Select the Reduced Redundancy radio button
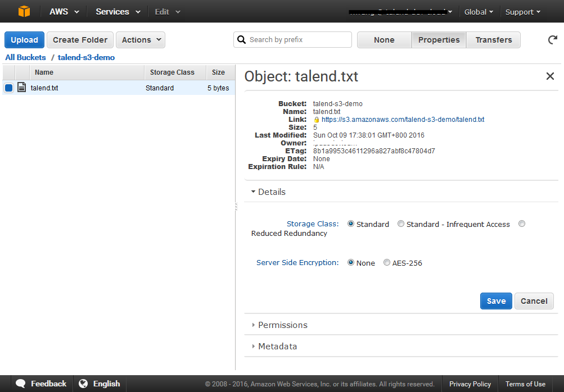This screenshot has width=564, height=392. click(x=522, y=224)
